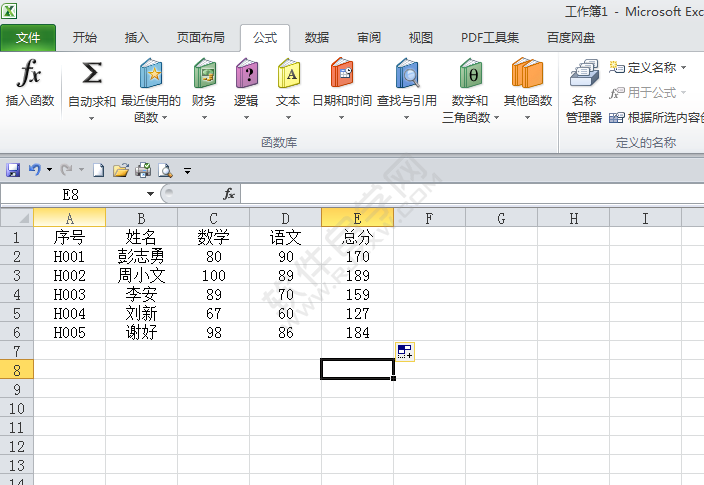
Task: Switch to the Page Layout (页面布局) tab
Action: pos(201,38)
